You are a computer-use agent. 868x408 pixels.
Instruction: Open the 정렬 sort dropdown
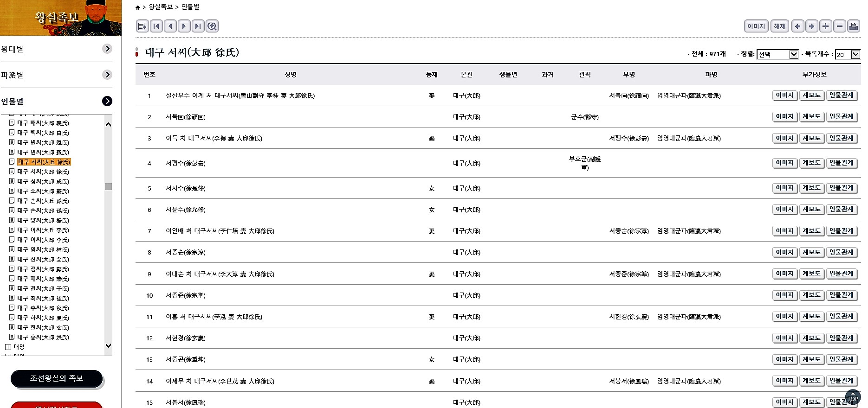pos(777,54)
